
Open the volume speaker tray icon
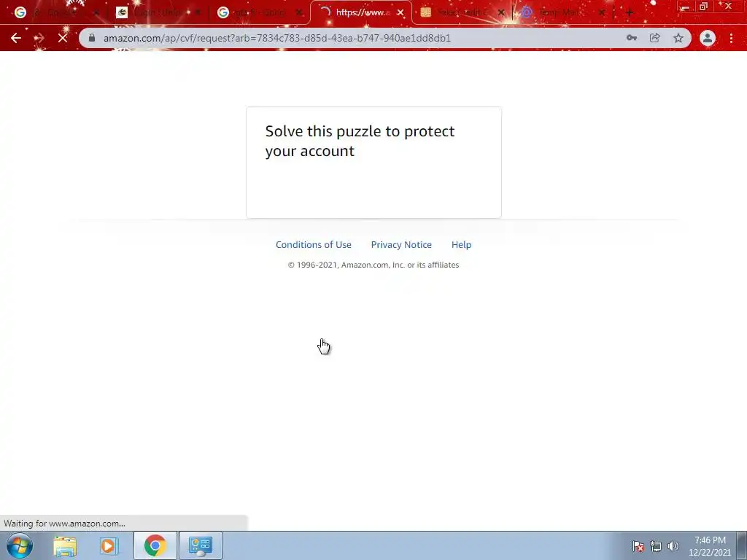pyautogui.click(x=673, y=546)
